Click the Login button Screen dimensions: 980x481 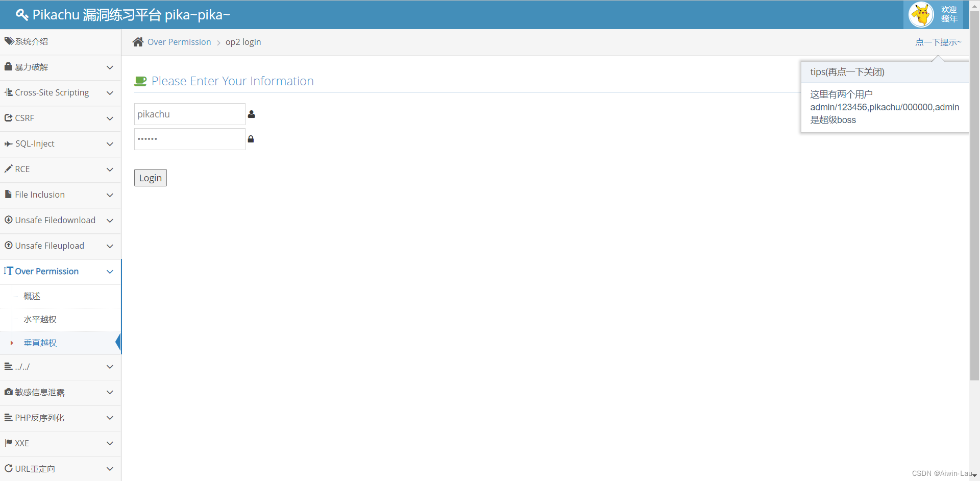coord(151,178)
